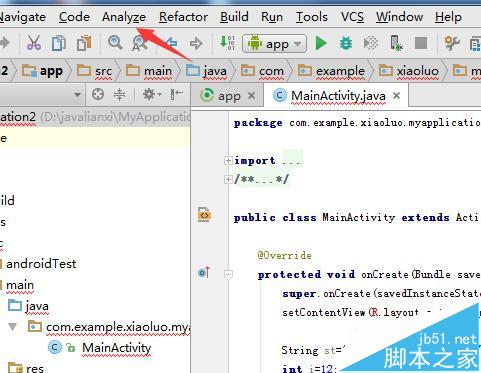This screenshot has height=373, width=481.
Task: Click the Paste clipboard icon
Action: (84, 43)
